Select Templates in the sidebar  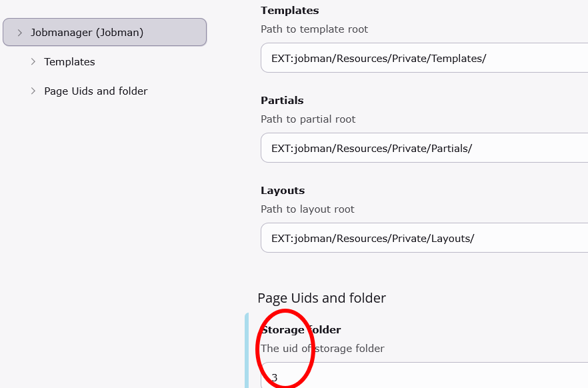69,61
